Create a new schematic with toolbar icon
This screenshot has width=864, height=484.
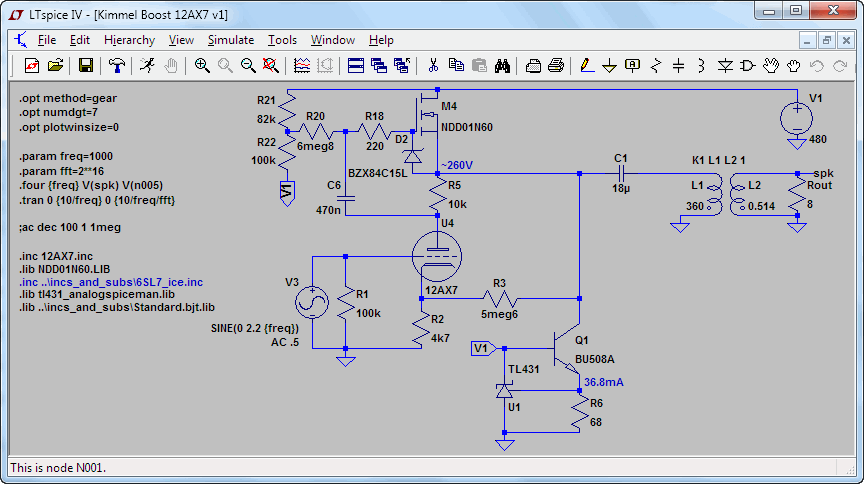coord(32,66)
